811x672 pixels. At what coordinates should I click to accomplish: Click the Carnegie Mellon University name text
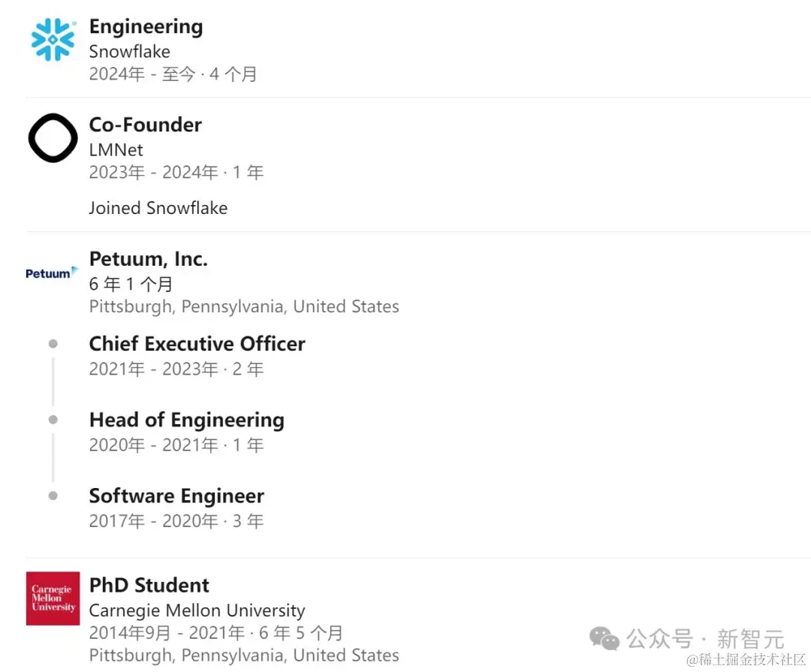pyautogui.click(x=197, y=610)
